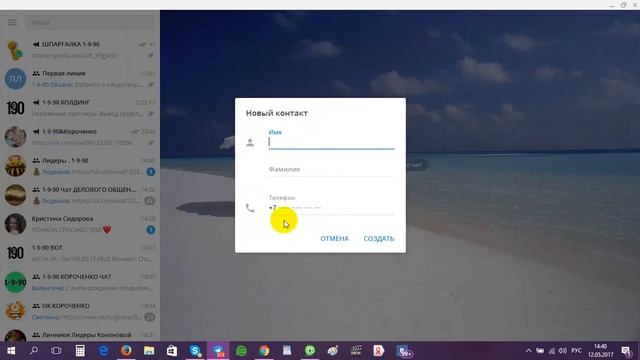
Task: Open the ОК КОРОЧЕНКО group chat
Action: 80,311
